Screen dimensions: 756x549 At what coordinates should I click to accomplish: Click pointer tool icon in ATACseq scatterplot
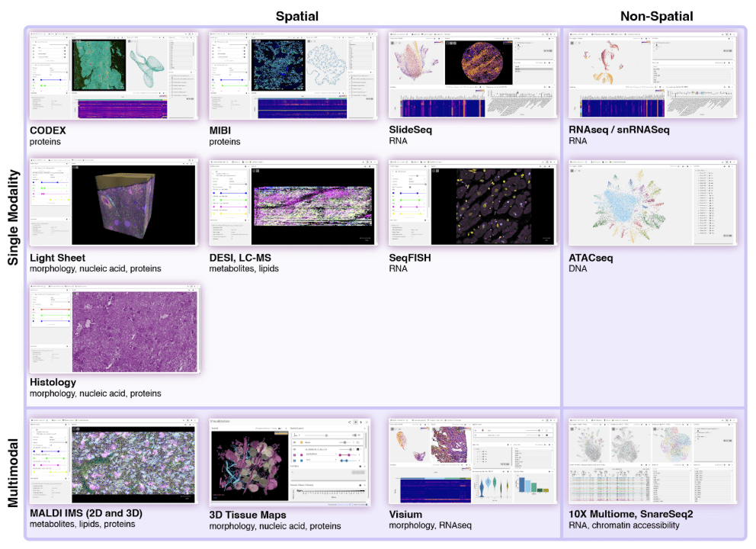coord(575,174)
